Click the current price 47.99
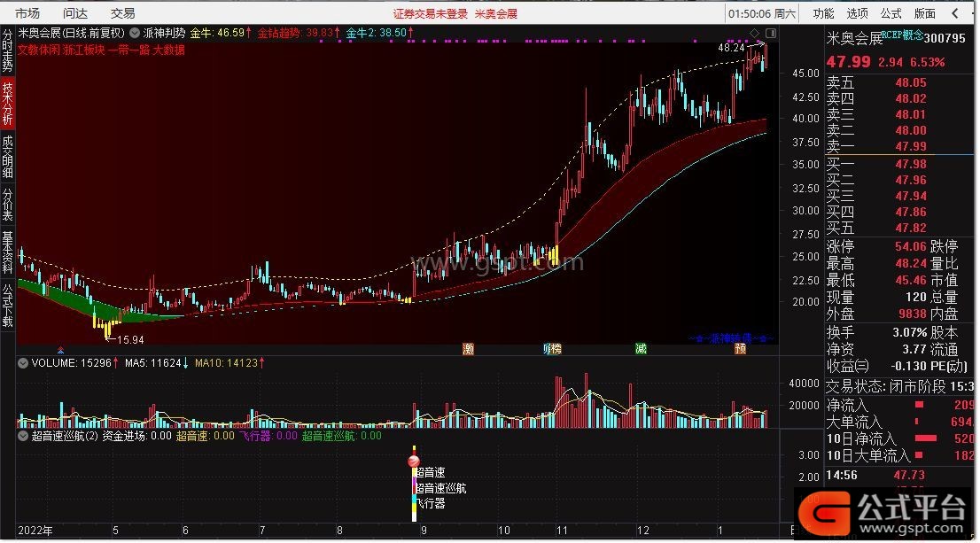Screen dimensions: 980x543 coord(848,62)
